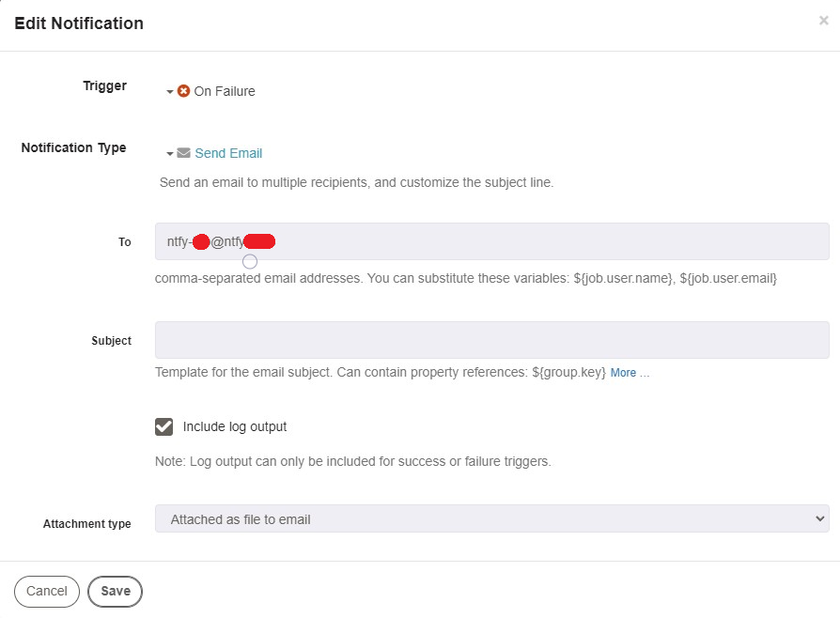
Task: Click into the empty Subject field
Action: click(491, 340)
